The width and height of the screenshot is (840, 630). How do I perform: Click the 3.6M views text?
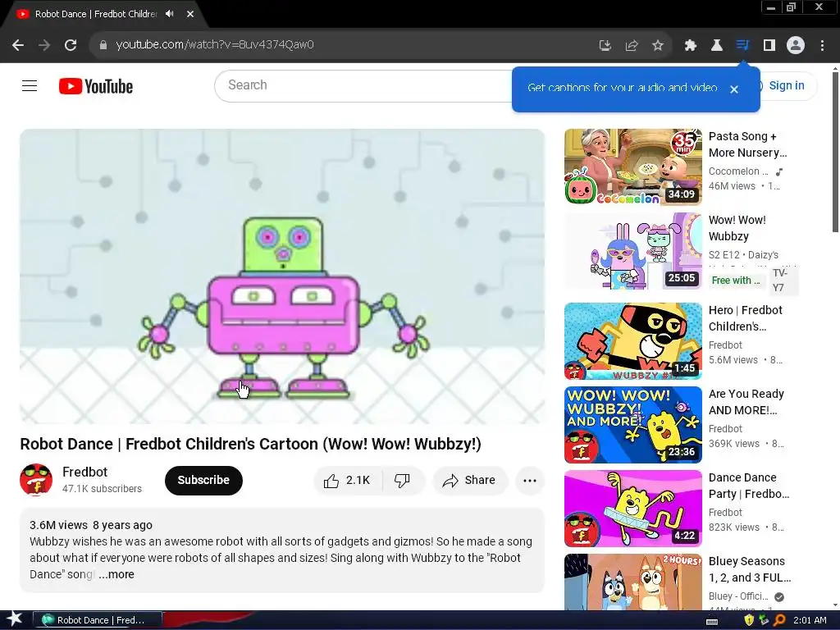(58, 525)
